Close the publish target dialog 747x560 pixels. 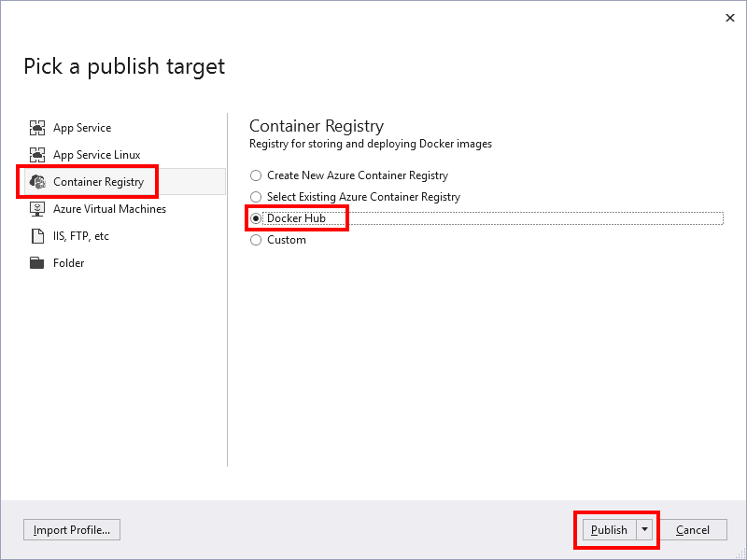tap(730, 18)
